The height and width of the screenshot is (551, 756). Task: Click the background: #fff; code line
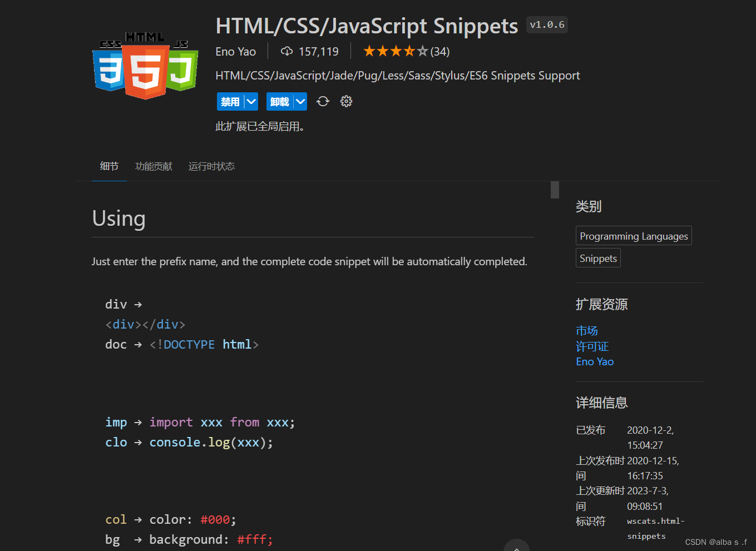(x=211, y=539)
